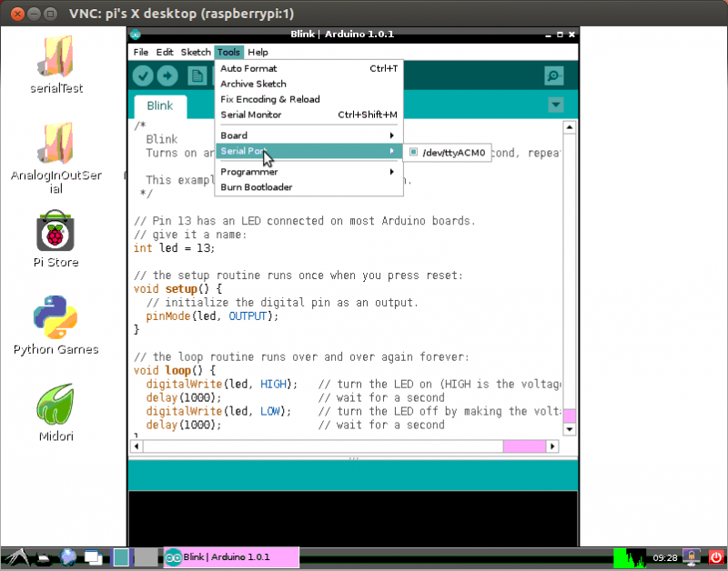Open the LXDE start menu icon
728x571 pixels.
click(15, 557)
